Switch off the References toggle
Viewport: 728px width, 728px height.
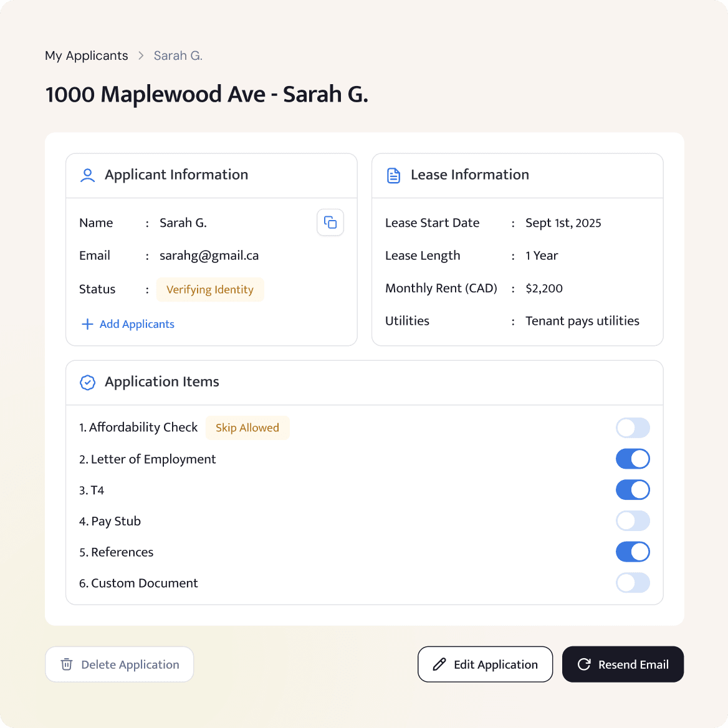pos(633,552)
